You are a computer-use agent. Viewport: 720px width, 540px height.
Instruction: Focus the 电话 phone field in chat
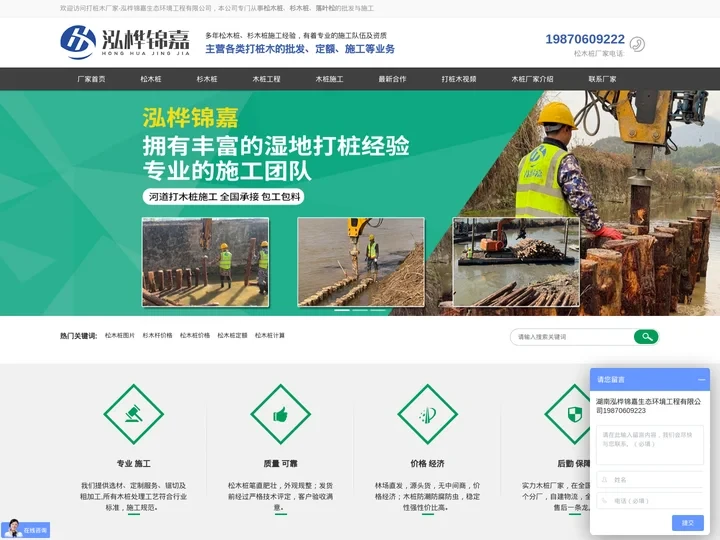pos(650,501)
